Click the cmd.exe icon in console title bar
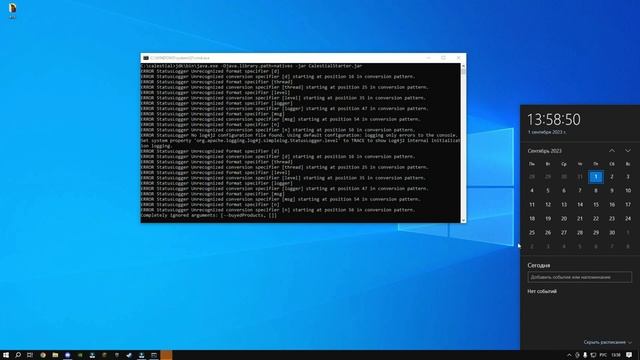This screenshot has width=640, height=360. [146, 58]
